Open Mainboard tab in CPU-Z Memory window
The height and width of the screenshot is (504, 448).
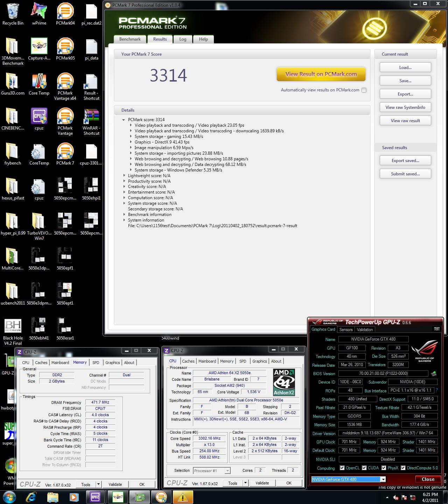(x=60, y=363)
